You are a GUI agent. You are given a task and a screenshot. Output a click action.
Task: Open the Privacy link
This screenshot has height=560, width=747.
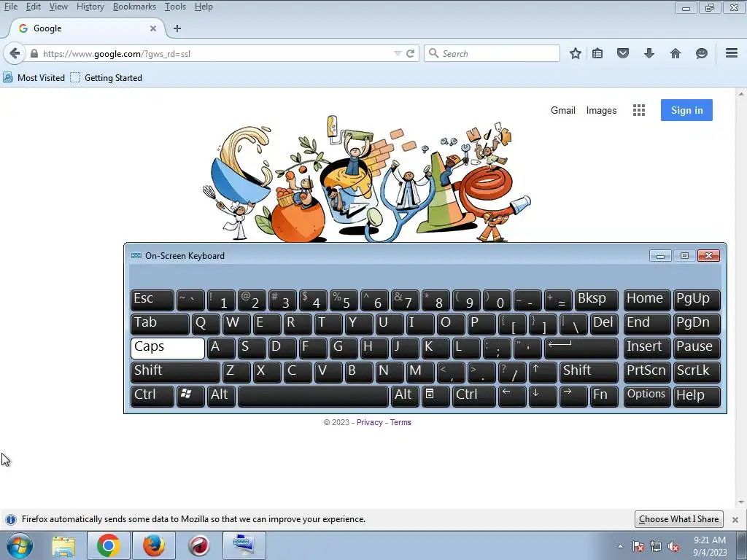[369, 422]
